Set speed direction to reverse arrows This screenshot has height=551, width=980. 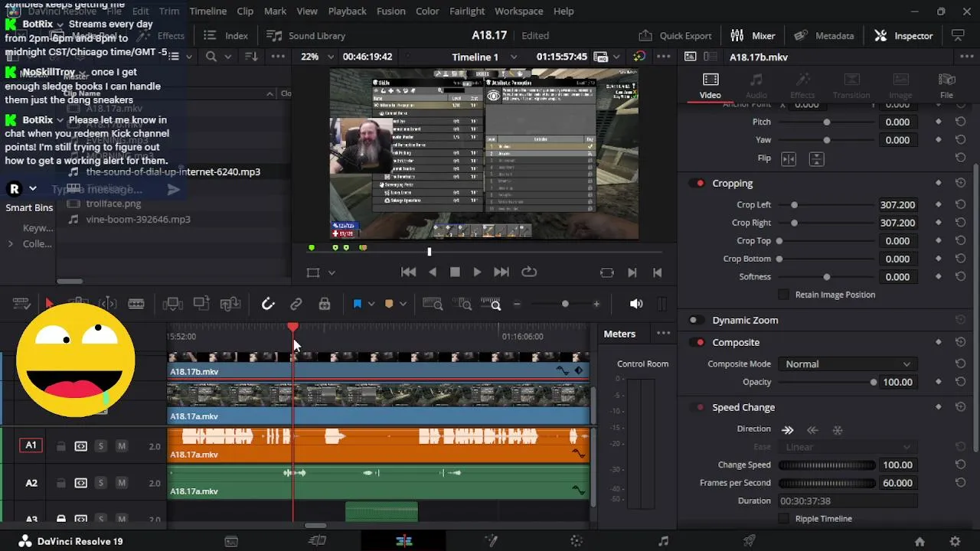coord(813,429)
